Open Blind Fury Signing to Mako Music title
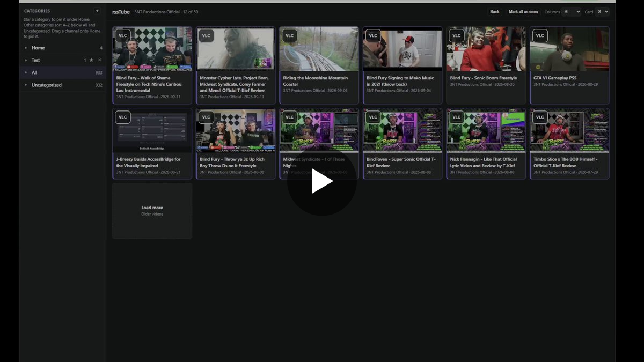Viewport: 644px width, 362px height. point(400,81)
